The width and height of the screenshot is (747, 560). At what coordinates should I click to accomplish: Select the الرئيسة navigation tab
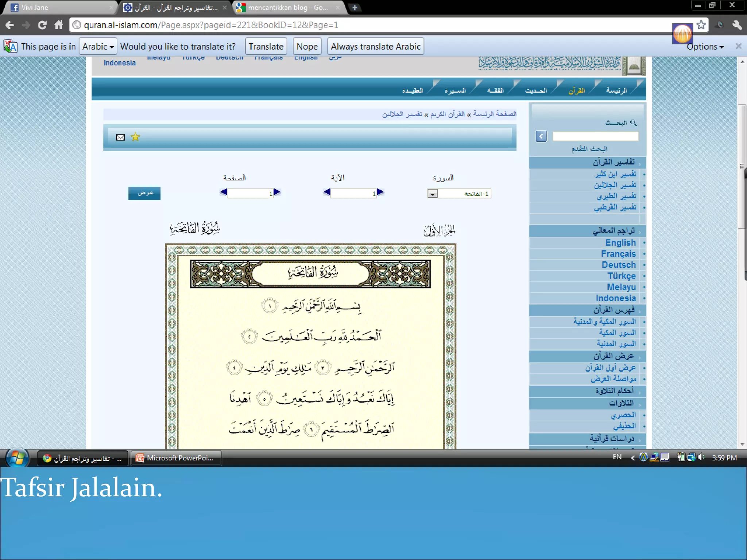click(x=616, y=90)
